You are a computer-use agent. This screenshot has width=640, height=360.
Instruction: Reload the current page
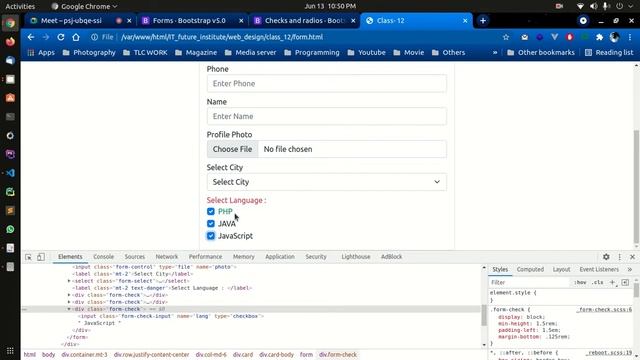pyautogui.click(x=61, y=37)
